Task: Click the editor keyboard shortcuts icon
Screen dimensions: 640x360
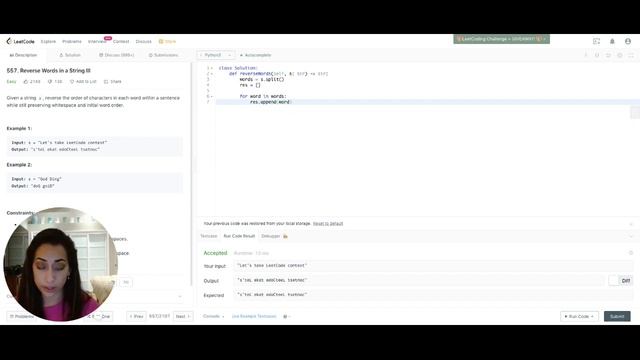Action: pyautogui.click(x=597, y=55)
